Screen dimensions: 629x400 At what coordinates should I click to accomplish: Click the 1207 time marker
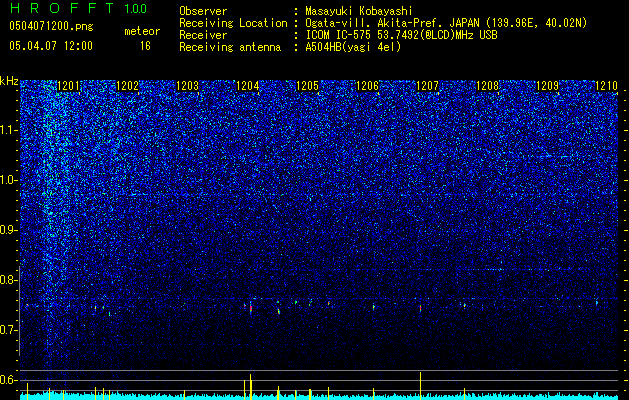click(428, 85)
